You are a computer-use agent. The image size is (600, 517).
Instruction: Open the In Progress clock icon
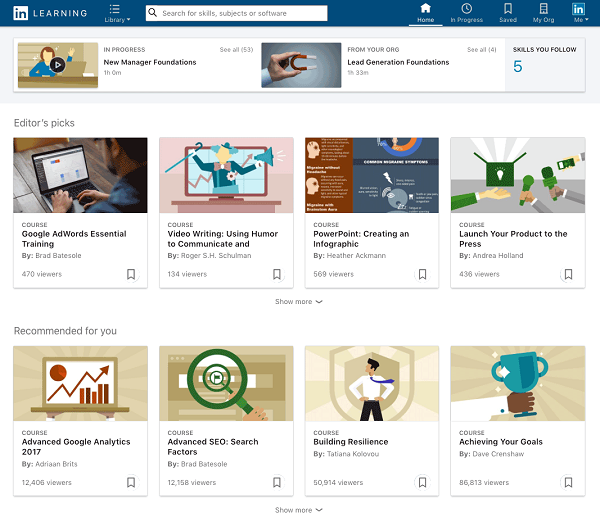(x=466, y=9)
